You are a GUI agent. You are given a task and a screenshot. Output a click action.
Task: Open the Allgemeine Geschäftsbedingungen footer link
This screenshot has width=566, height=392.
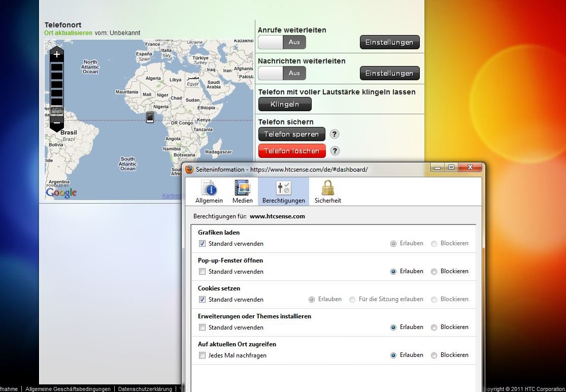tap(68, 389)
